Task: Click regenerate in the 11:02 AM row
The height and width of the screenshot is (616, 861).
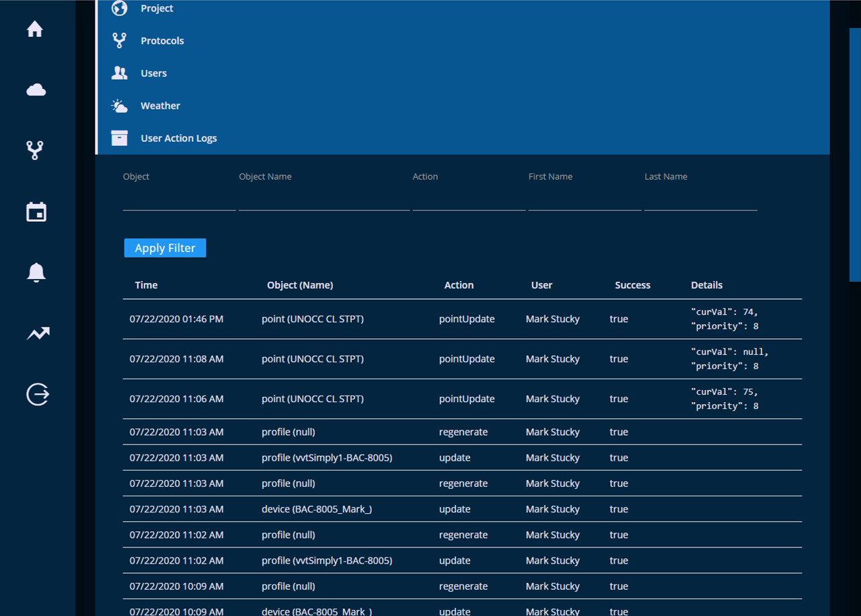Action: [x=463, y=535]
